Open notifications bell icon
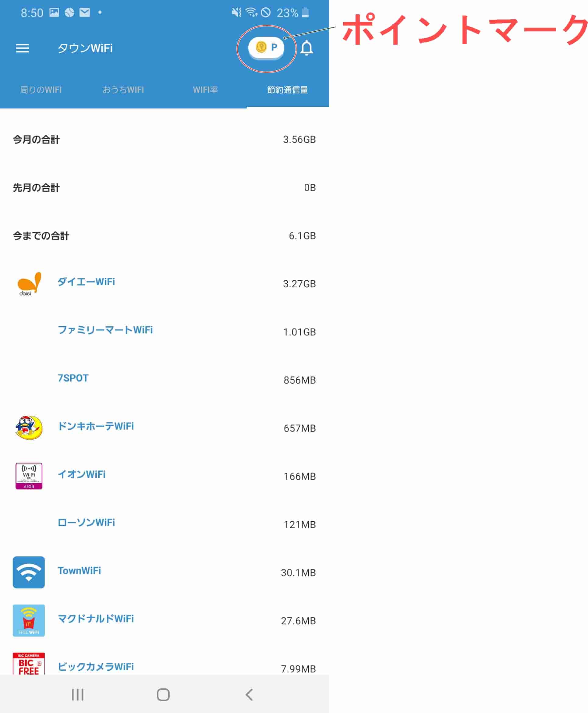Viewport: 588px width, 713px height. [x=307, y=48]
